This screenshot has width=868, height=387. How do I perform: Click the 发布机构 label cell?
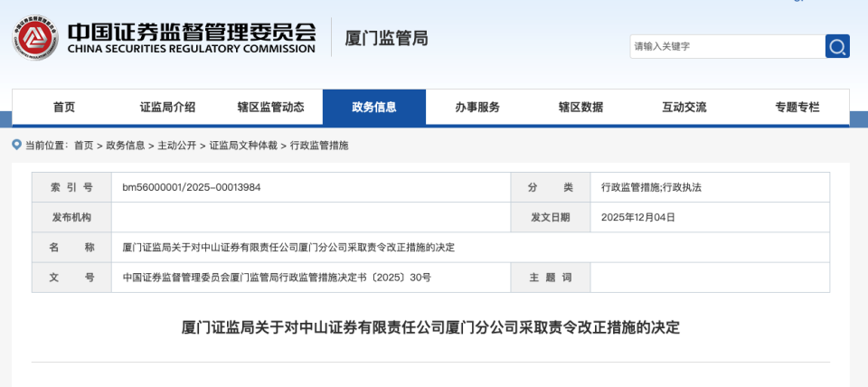tap(72, 218)
